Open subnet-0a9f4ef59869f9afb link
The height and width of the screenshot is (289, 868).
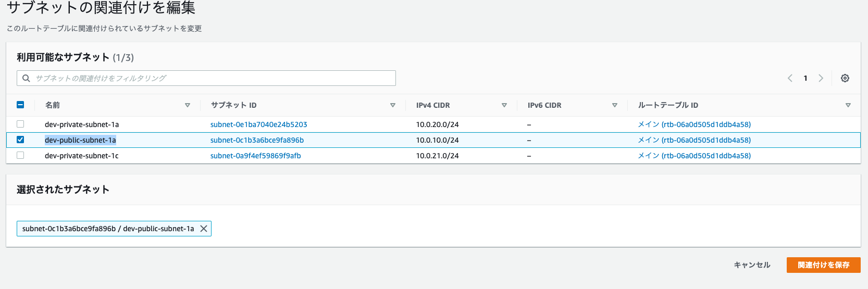pyautogui.click(x=256, y=156)
